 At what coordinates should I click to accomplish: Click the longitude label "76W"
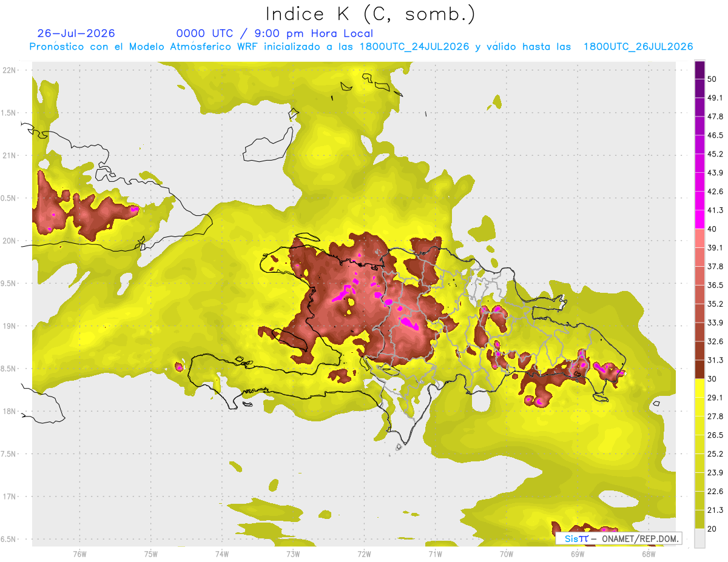pyautogui.click(x=79, y=554)
